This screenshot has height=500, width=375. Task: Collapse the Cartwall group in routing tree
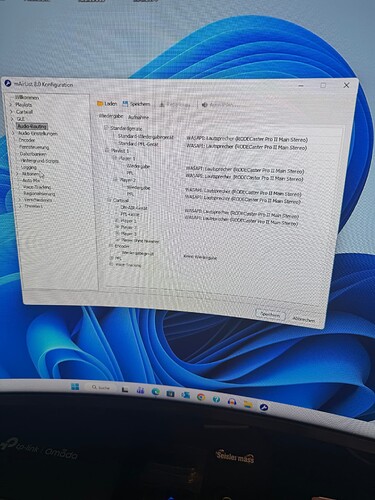click(x=109, y=200)
